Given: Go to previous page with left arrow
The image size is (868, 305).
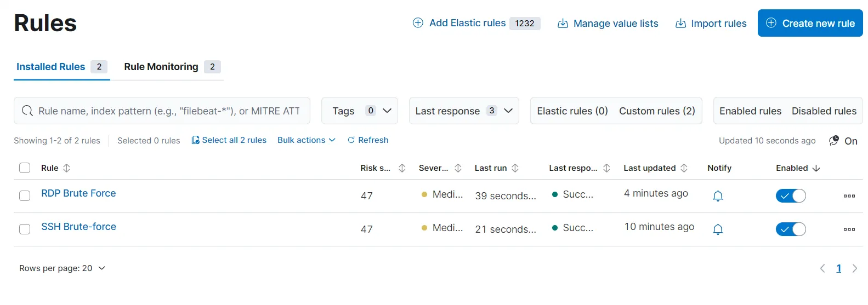Looking at the screenshot, I should (822, 268).
